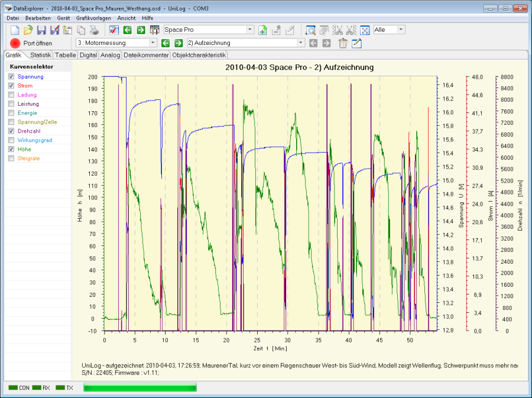The image size is (532, 398).
Task: Enable the Leistung curve checkbox
Action: [11, 104]
